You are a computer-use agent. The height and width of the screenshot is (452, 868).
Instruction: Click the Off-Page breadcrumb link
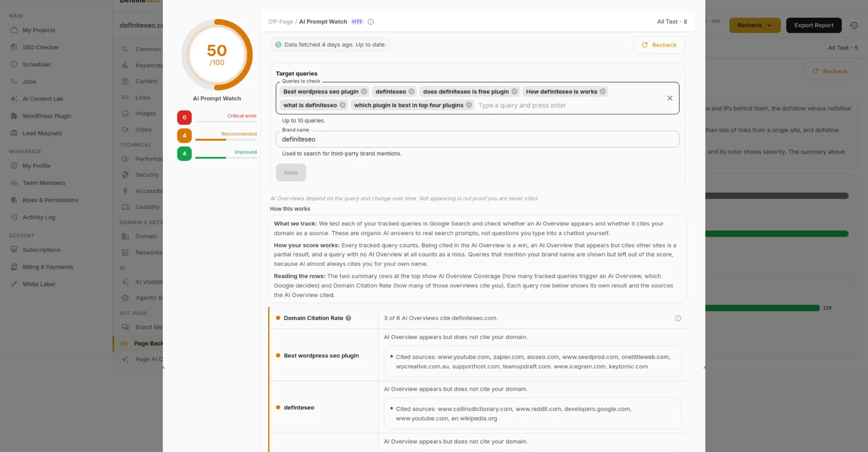[280, 22]
